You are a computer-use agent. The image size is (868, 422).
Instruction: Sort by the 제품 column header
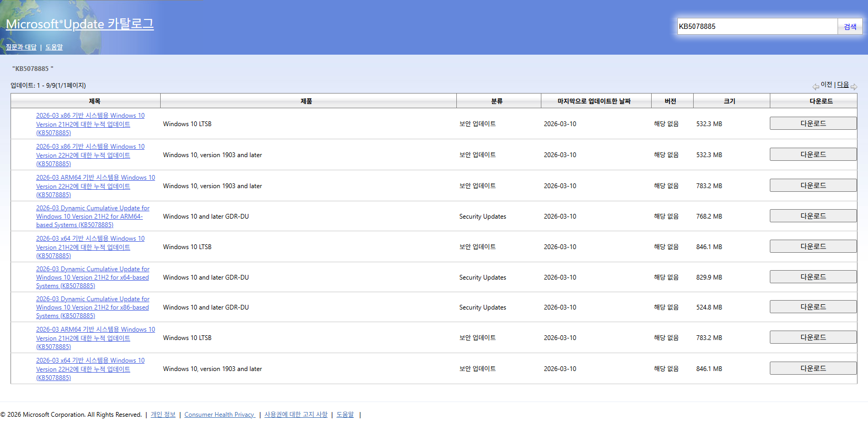[x=306, y=101]
